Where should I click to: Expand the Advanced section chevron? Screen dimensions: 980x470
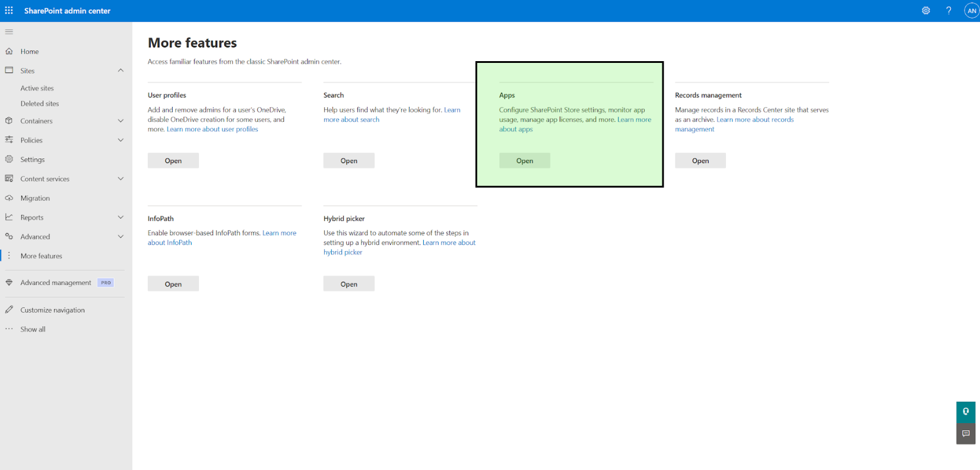[120, 237]
